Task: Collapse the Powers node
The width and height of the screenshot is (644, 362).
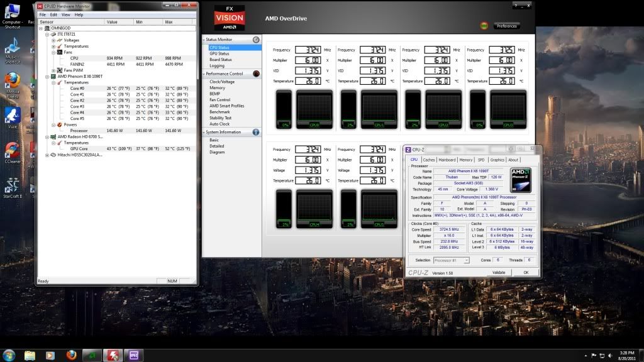Action: (53, 125)
